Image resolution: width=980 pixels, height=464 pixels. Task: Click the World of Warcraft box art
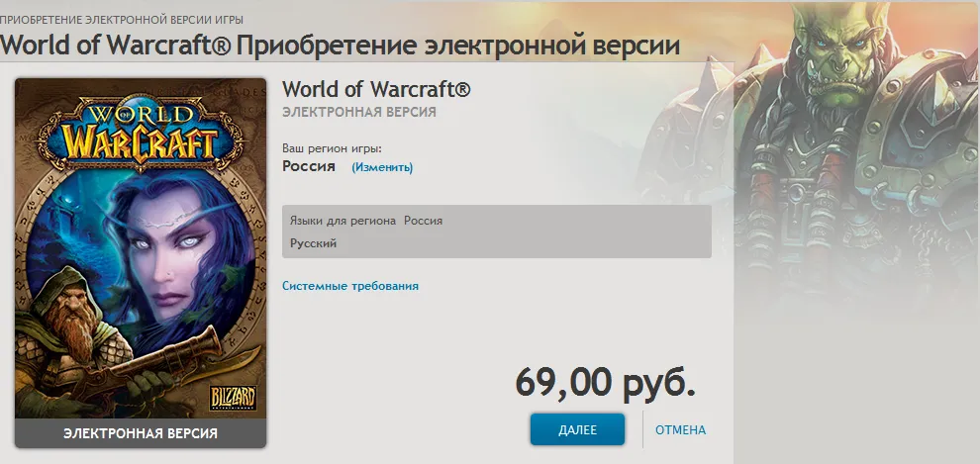coord(141,262)
